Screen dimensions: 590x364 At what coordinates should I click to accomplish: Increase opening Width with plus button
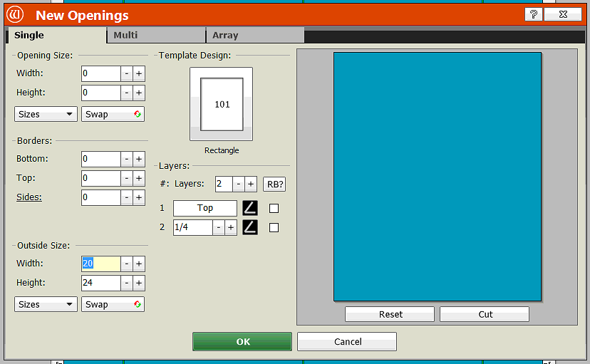pos(139,73)
